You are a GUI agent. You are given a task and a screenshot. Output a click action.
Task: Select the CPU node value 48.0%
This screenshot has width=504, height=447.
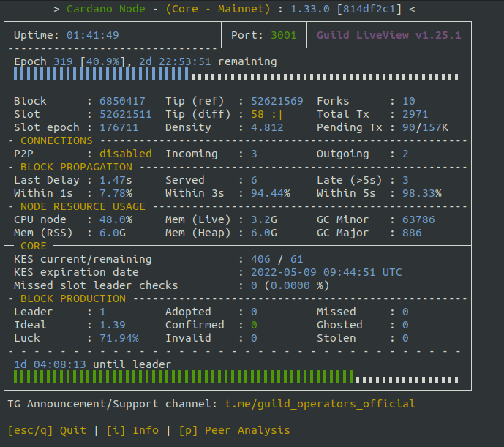pos(116,219)
